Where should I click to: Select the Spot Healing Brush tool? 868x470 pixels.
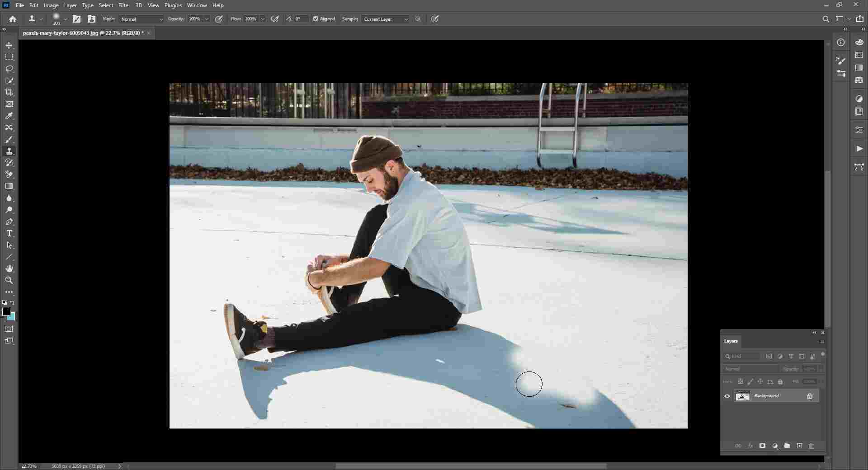[9, 128]
